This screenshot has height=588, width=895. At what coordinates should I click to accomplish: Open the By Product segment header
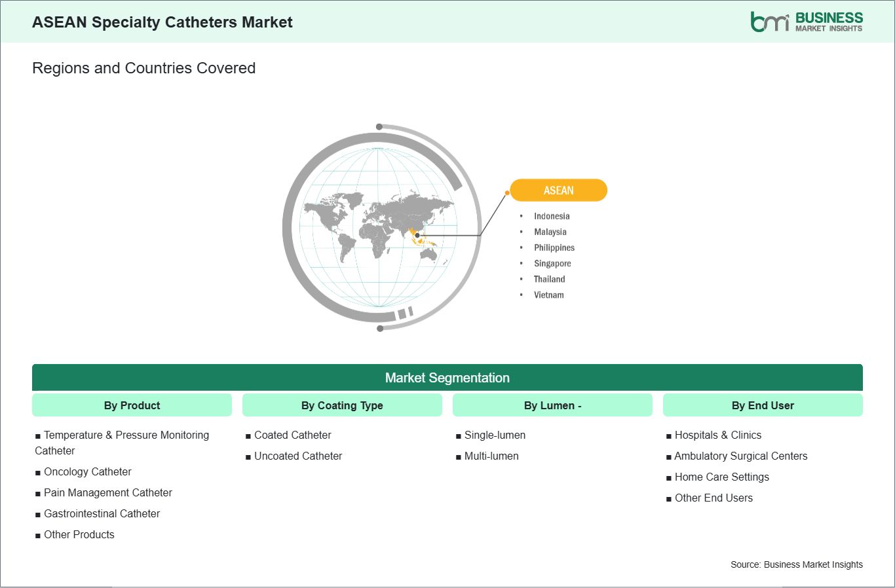[132, 405]
